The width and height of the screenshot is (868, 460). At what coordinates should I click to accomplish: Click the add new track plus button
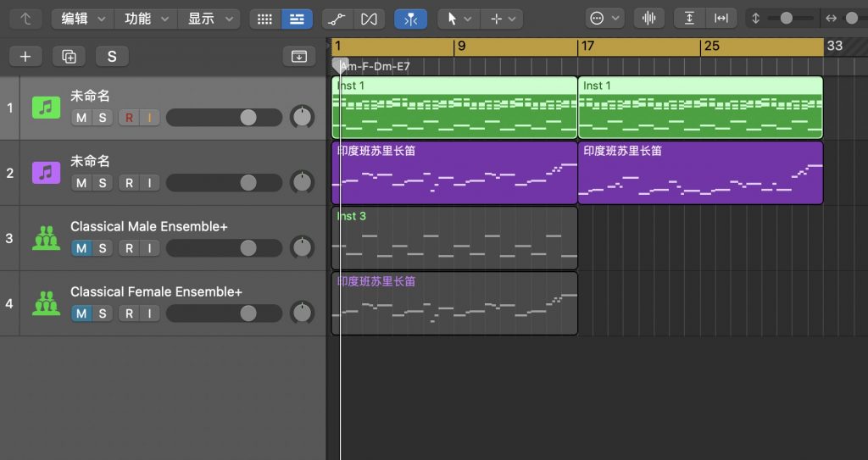pyautogui.click(x=25, y=57)
